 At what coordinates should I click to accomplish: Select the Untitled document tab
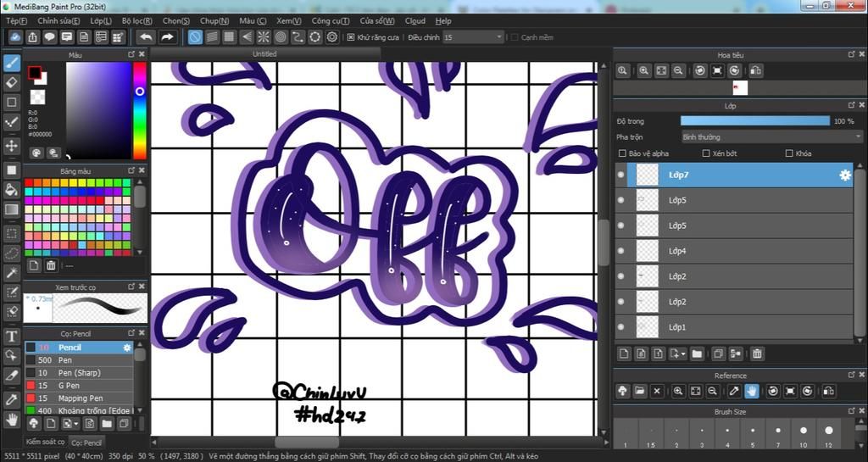click(264, 53)
